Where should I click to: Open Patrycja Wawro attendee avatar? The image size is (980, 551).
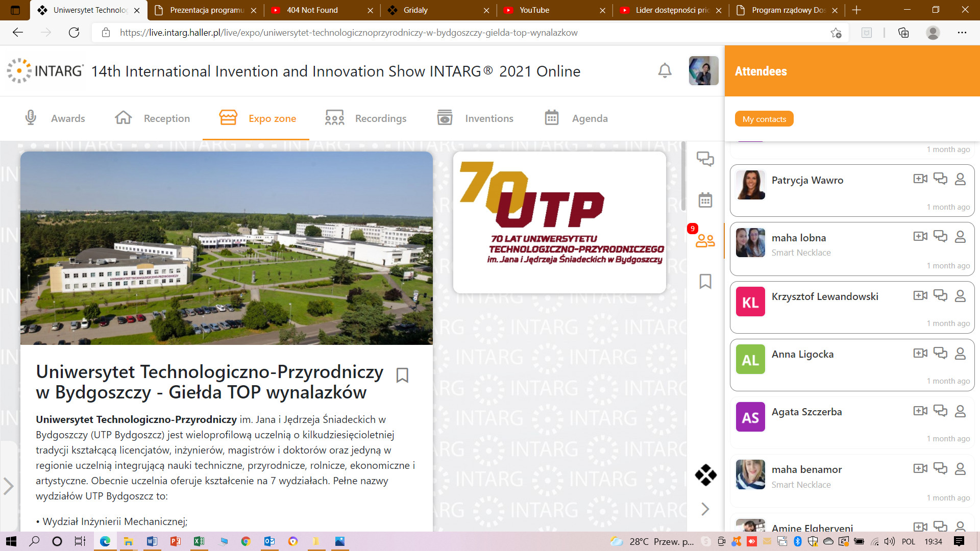click(x=750, y=185)
